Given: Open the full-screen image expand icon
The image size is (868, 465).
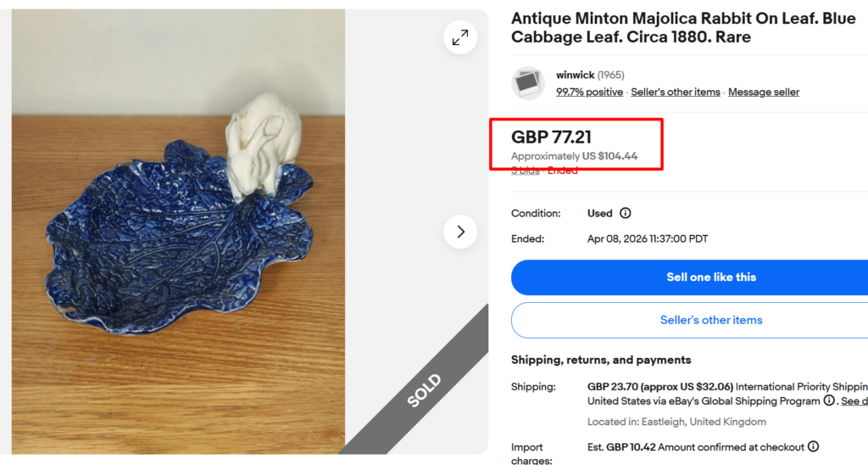Looking at the screenshot, I should tap(460, 37).
